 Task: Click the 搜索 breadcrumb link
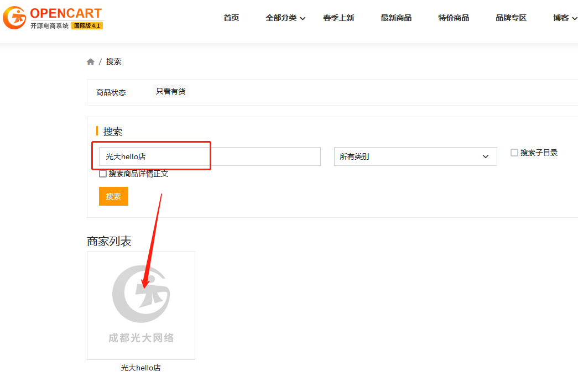[x=113, y=61]
